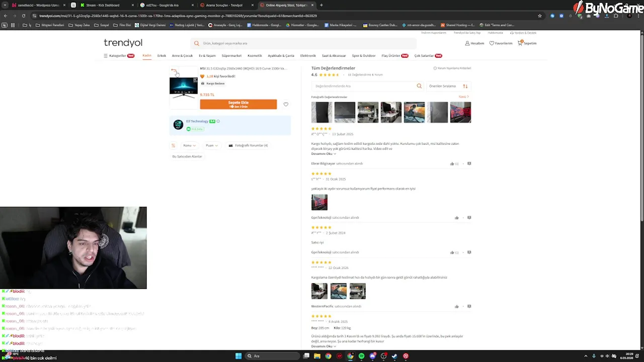Report the Ebrar Bilgisayar review with the flag icon

tap(469, 163)
